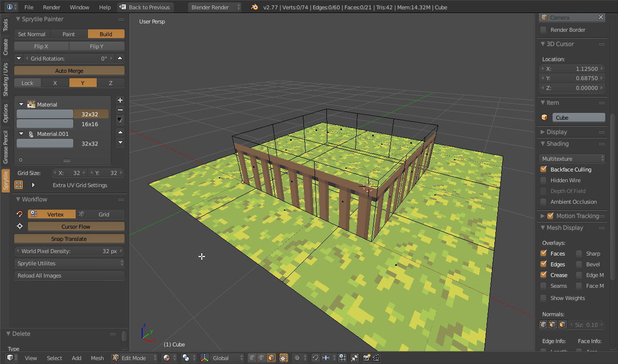Open the File menu

[x=29, y=7]
